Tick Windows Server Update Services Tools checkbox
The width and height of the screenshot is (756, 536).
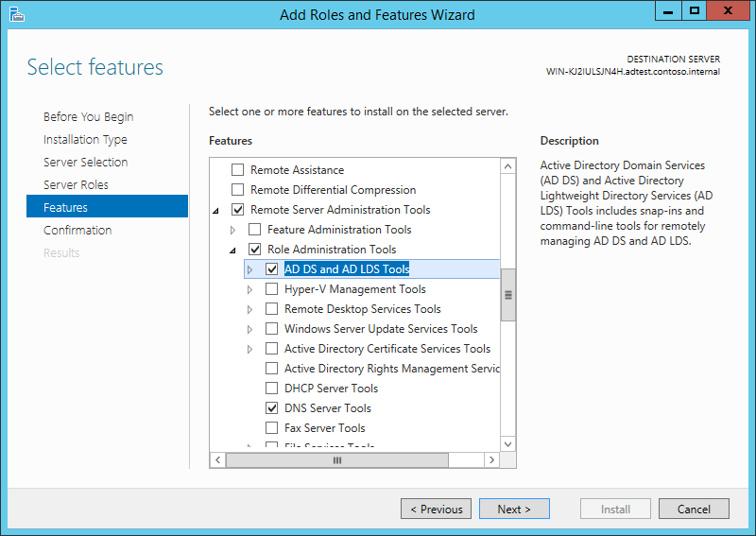click(272, 329)
